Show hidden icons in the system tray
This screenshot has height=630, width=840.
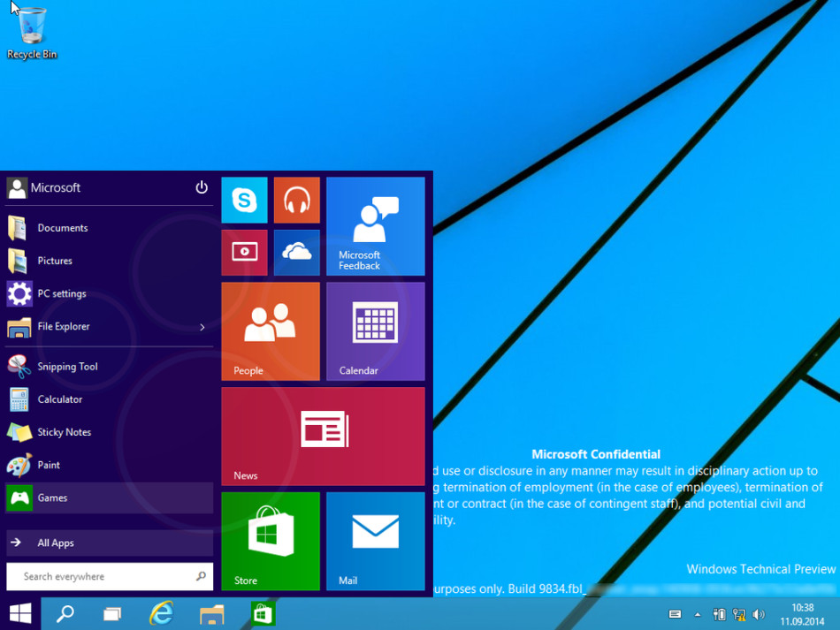[697, 613]
